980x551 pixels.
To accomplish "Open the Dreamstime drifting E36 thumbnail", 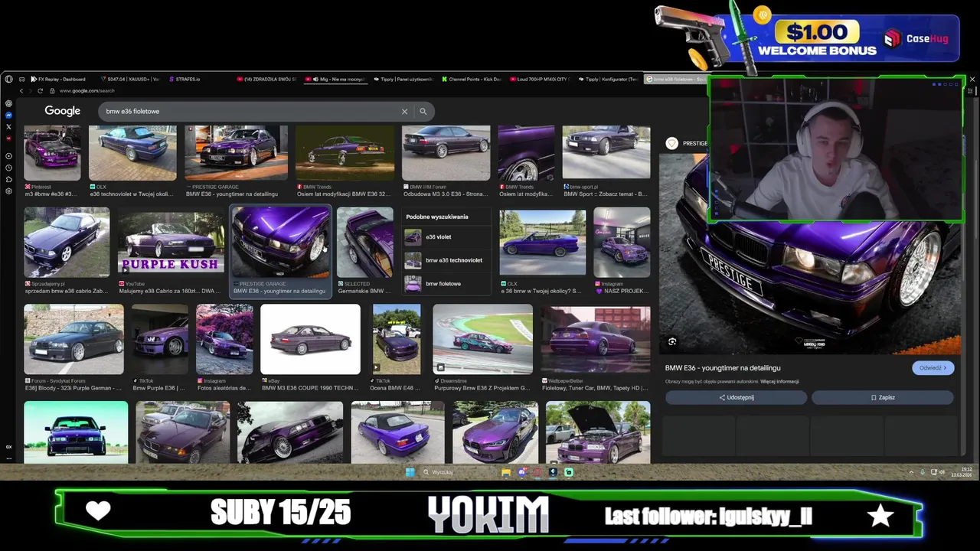I will tap(482, 340).
